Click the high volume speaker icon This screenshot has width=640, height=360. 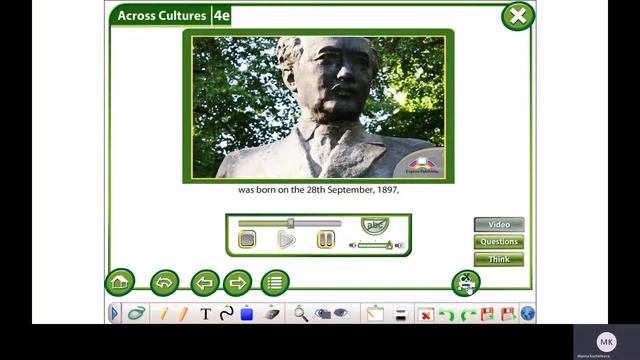pos(400,245)
